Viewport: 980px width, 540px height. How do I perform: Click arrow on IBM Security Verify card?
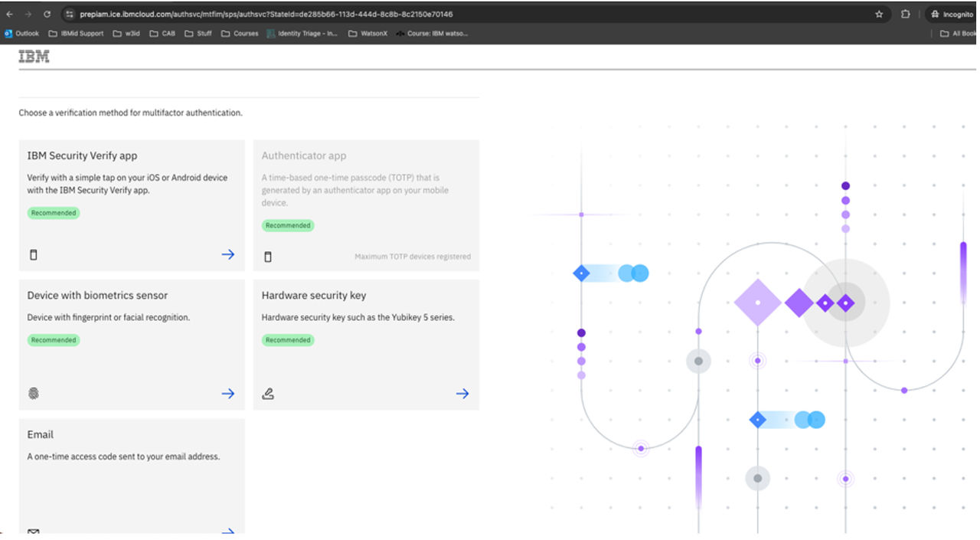[228, 254]
